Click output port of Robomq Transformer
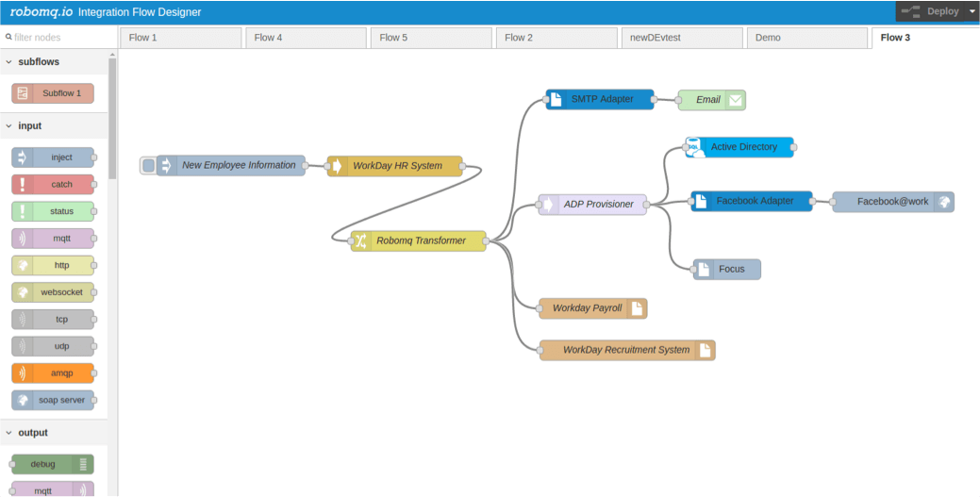Viewport: 980px width, 497px height. 486,240
